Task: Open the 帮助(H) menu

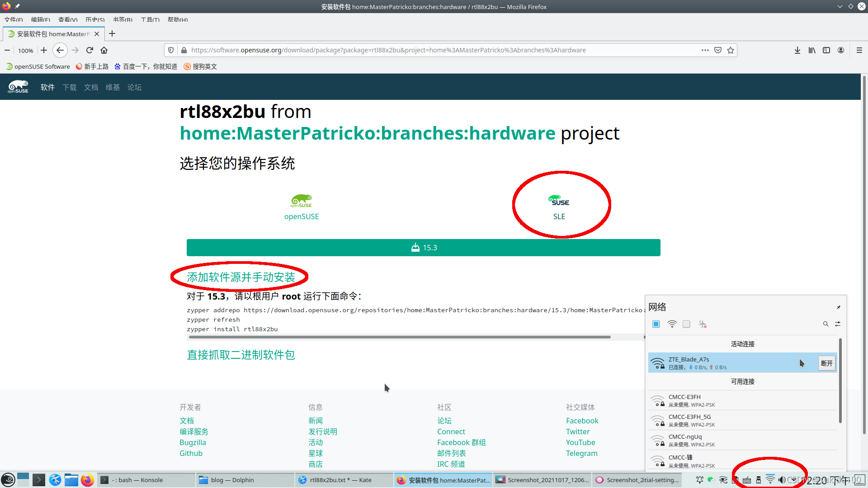Action: (178, 19)
